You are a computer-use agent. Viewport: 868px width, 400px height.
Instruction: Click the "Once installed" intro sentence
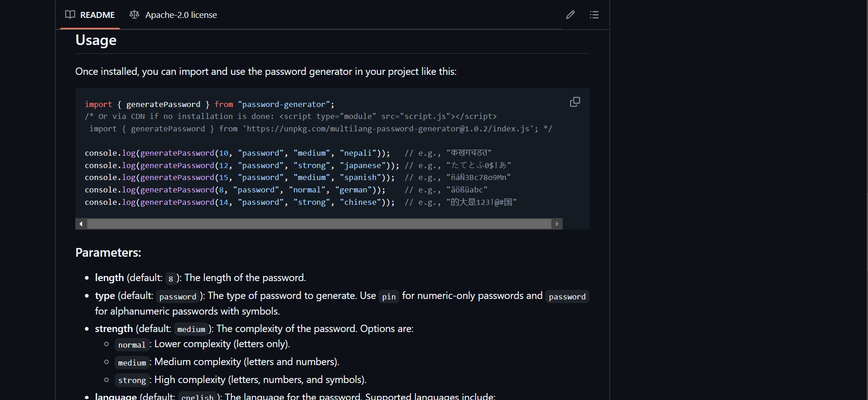(266, 72)
